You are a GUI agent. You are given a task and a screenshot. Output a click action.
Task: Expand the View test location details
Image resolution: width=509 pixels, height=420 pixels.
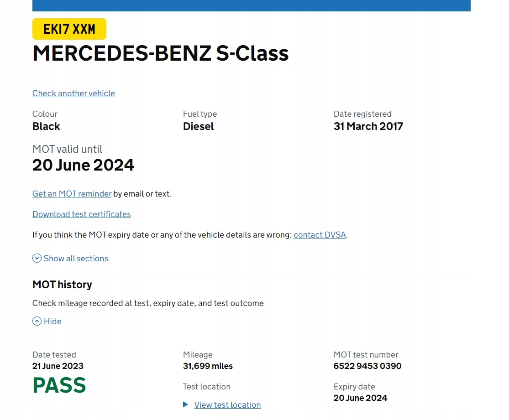pos(227,405)
